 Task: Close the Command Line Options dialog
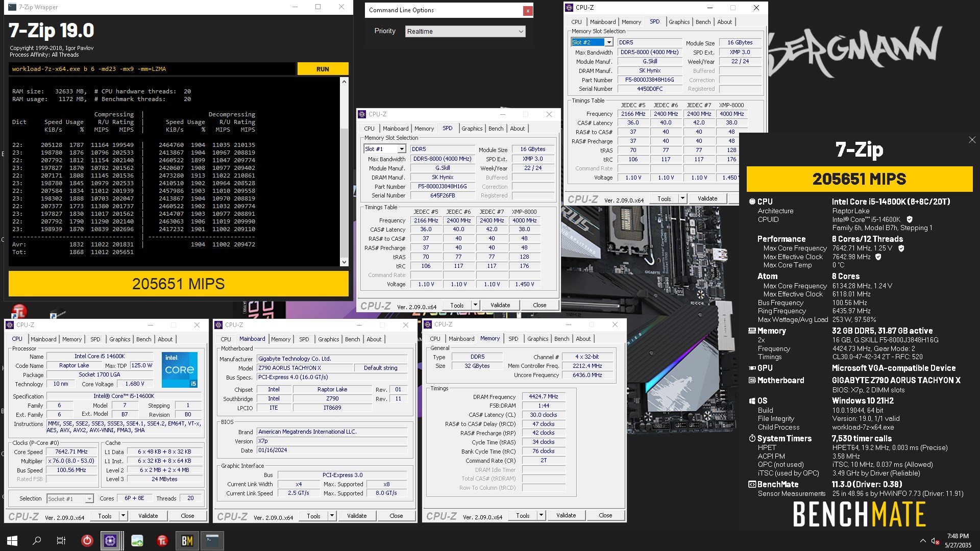pyautogui.click(x=528, y=10)
